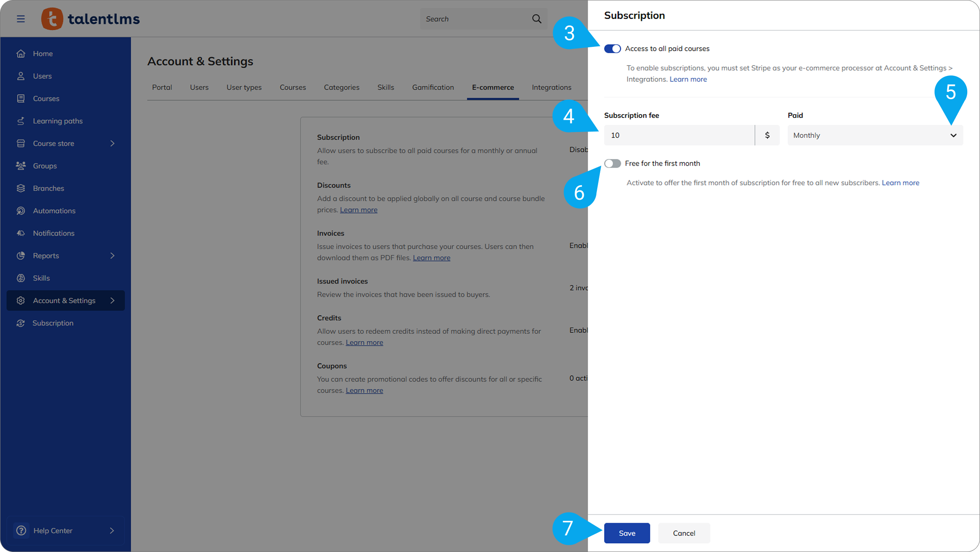This screenshot has height=552, width=980.
Task: Open the Paid Monthly dropdown
Action: pyautogui.click(x=875, y=135)
